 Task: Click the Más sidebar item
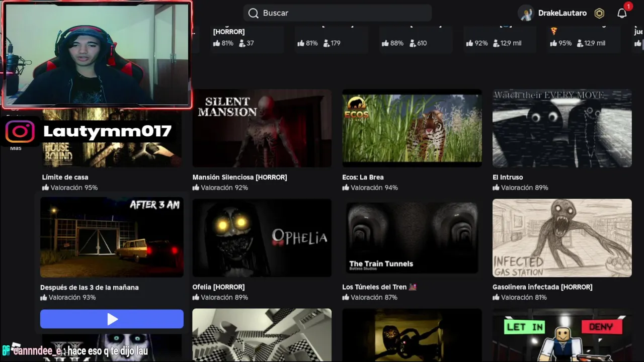16,148
